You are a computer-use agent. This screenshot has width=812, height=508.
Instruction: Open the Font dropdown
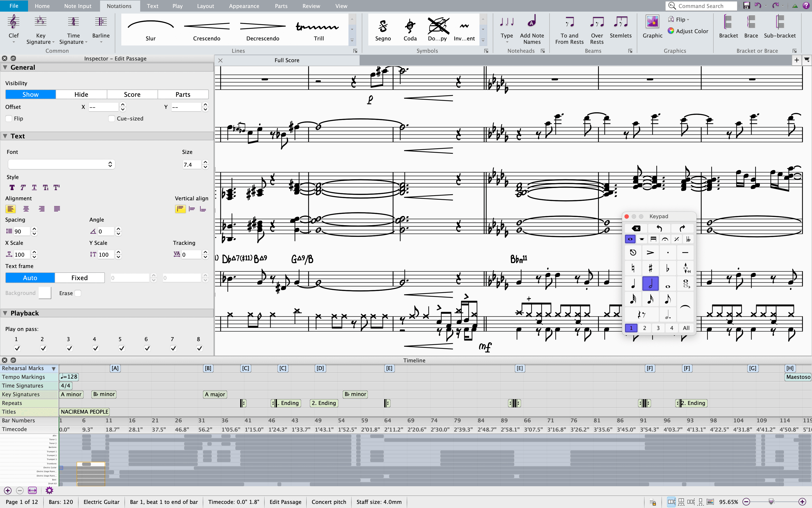point(61,164)
